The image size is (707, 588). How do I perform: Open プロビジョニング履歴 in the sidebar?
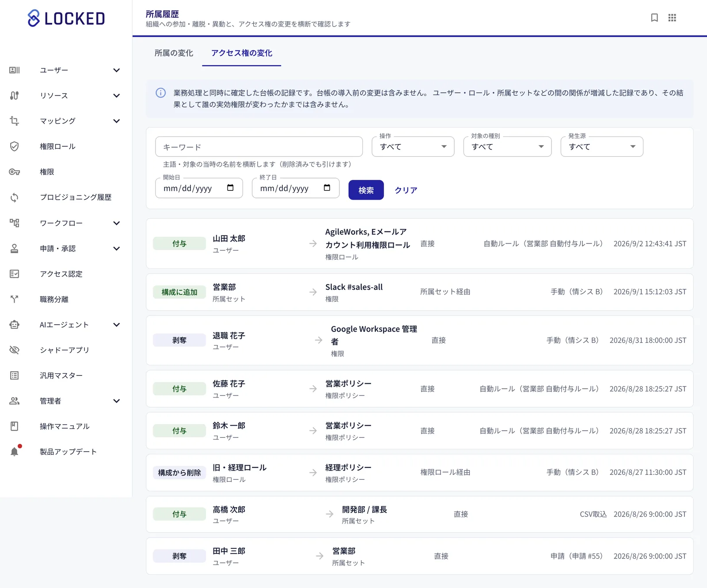tap(76, 197)
